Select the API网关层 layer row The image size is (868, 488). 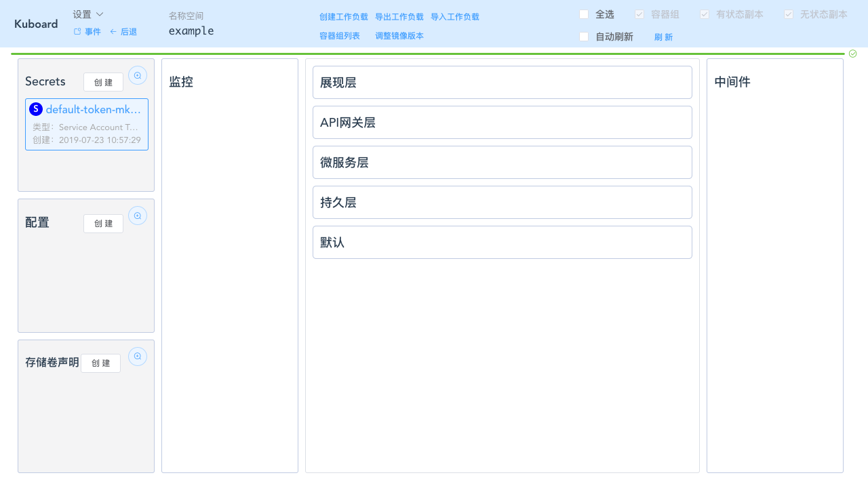point(502,122)
